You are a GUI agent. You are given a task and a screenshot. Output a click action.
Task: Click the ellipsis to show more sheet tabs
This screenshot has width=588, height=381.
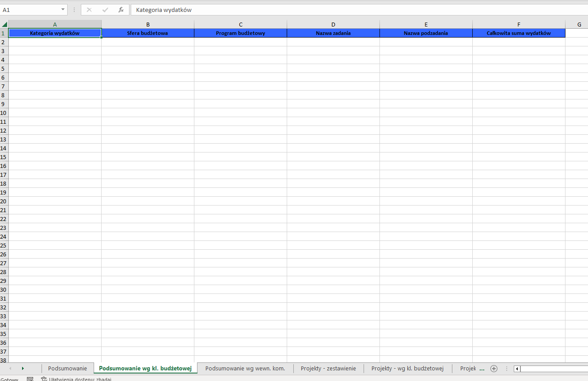click(482, 369)
